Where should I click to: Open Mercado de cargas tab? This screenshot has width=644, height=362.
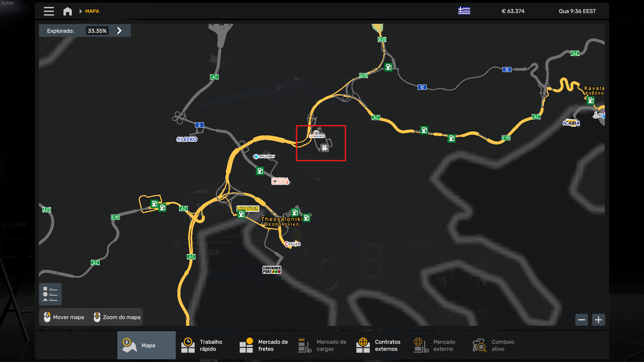(x=322, y=345)
